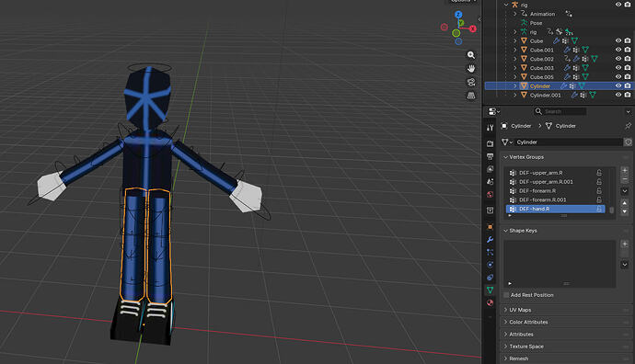Hide Cylinder.001 in viewport via eye icon
Image resolution: width=635 pixels, height=364 pixels.
tap(618, 95)
